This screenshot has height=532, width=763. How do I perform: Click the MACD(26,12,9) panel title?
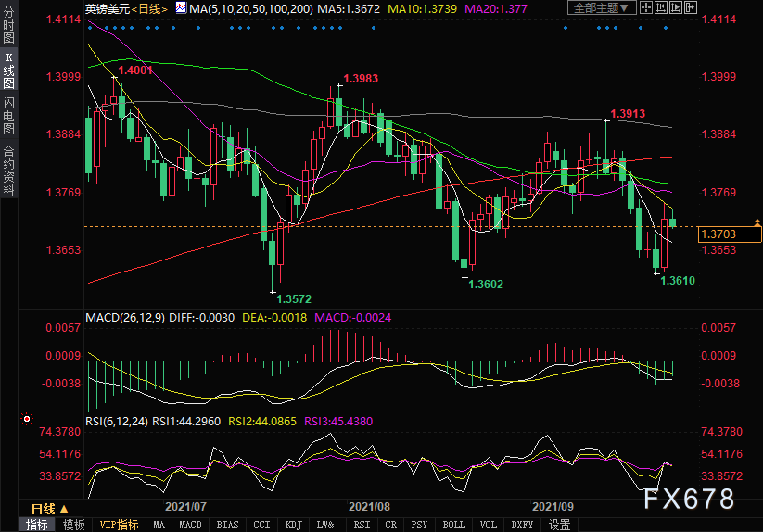click(x=125, y=318)
